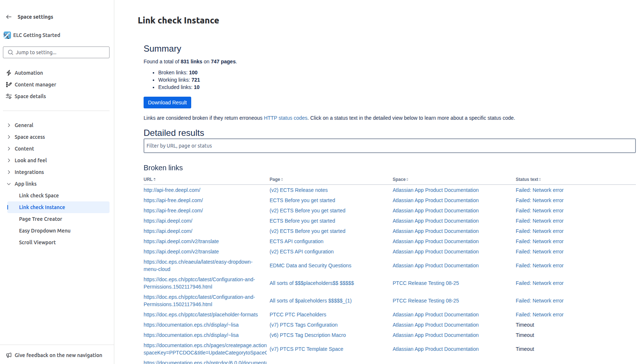Click the ELC Getting Started space logo
The height and width of the screenshot is (364, 641).
point(7,35)
